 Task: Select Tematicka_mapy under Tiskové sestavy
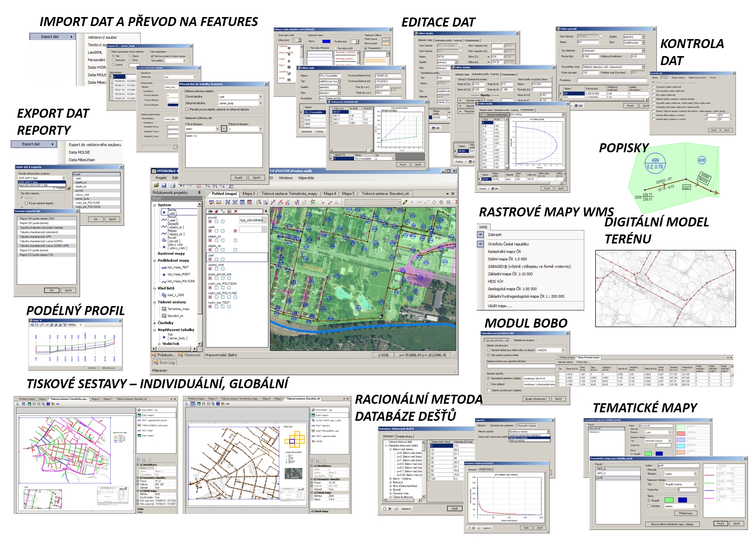tap(178, 309)
